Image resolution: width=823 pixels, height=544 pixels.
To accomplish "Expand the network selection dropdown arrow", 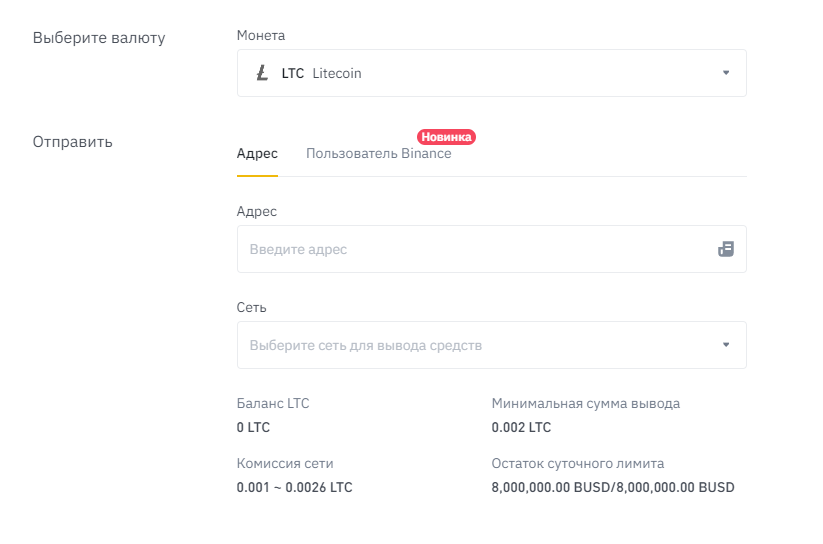I will click(726, 345).
